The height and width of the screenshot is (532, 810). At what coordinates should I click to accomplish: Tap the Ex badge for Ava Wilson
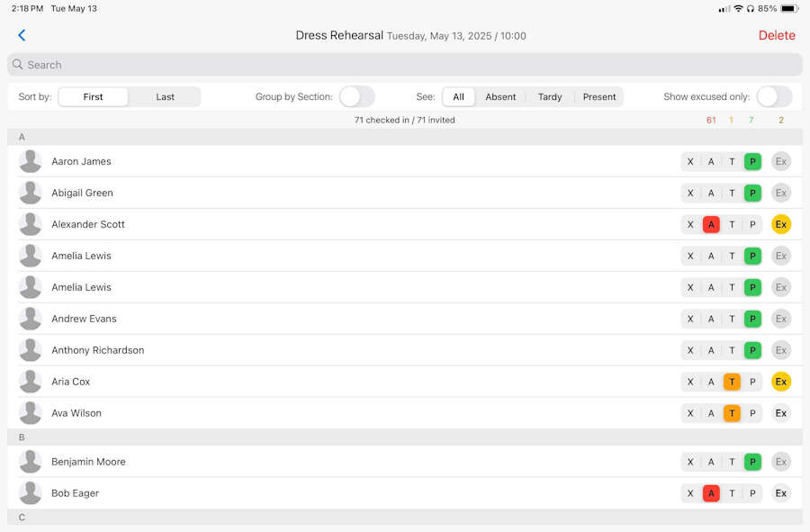pyautogui.click(x=780, y=414)
